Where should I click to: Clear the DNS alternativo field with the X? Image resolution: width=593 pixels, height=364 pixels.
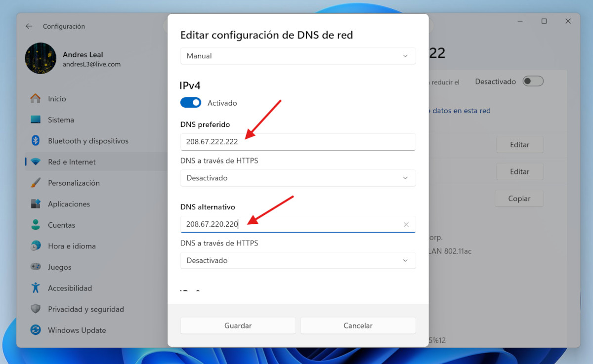click(406, 224)
